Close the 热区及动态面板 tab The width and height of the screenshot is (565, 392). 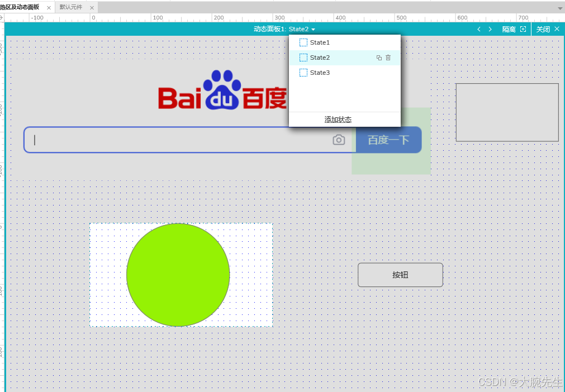point(49,8)
